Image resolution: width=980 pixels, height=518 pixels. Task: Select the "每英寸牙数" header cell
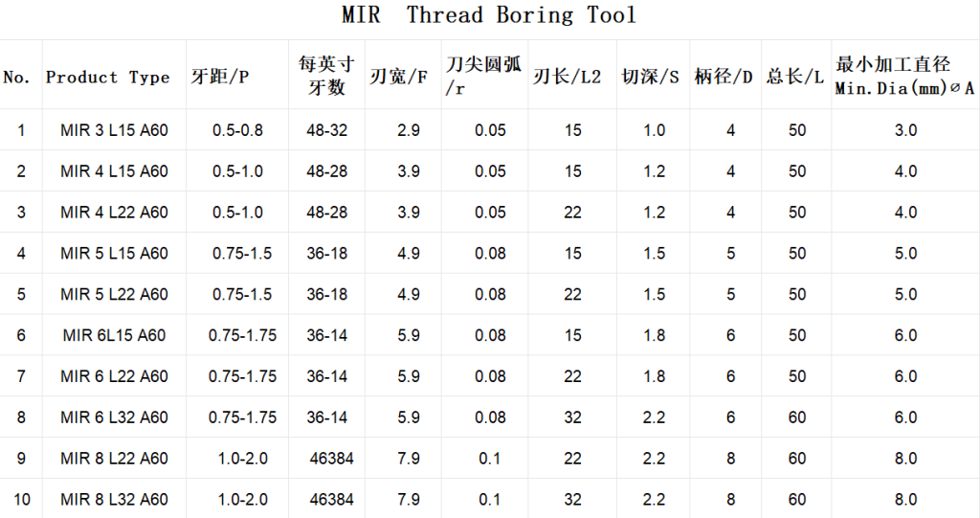pyautogui.click(x=326, y=76)
